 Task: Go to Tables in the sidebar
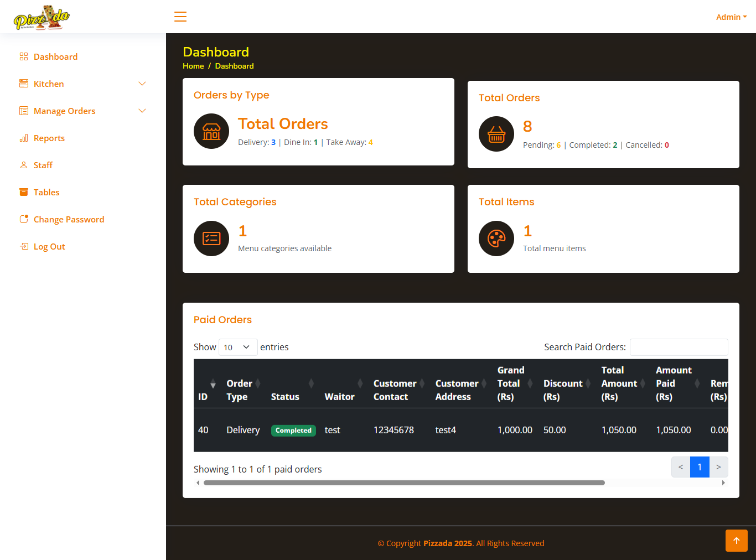tap(46, 193)
